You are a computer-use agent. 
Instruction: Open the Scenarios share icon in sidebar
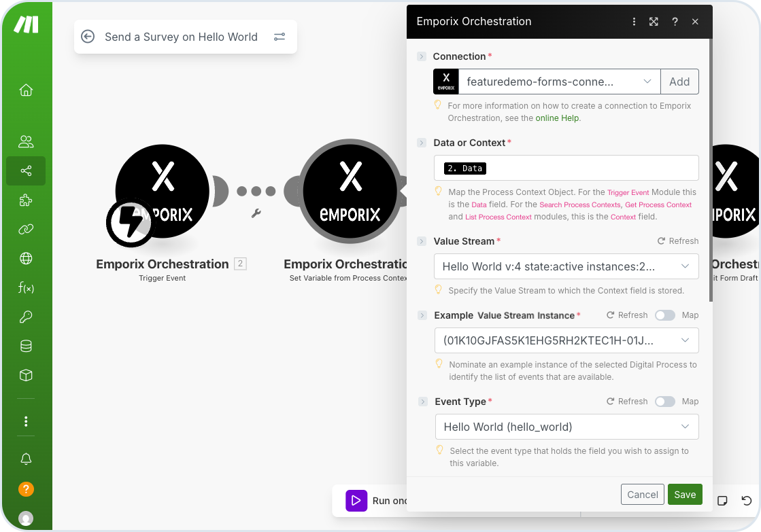pyautogui.click(x=26, y=171)
